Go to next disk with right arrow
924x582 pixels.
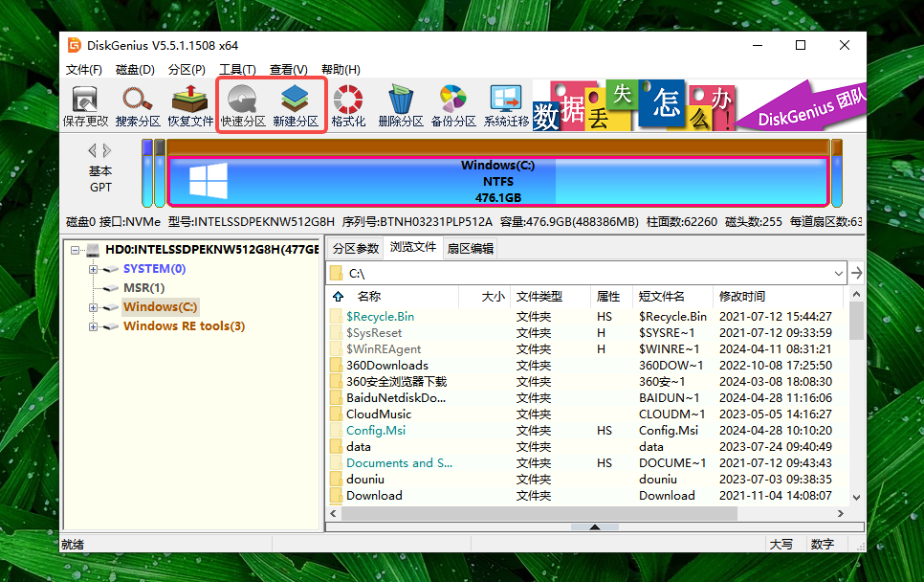pyautogui.click(x=107, y=150)
